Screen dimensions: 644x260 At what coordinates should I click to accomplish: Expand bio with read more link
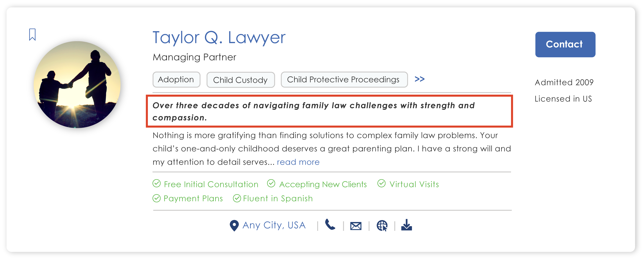[298, 162]
